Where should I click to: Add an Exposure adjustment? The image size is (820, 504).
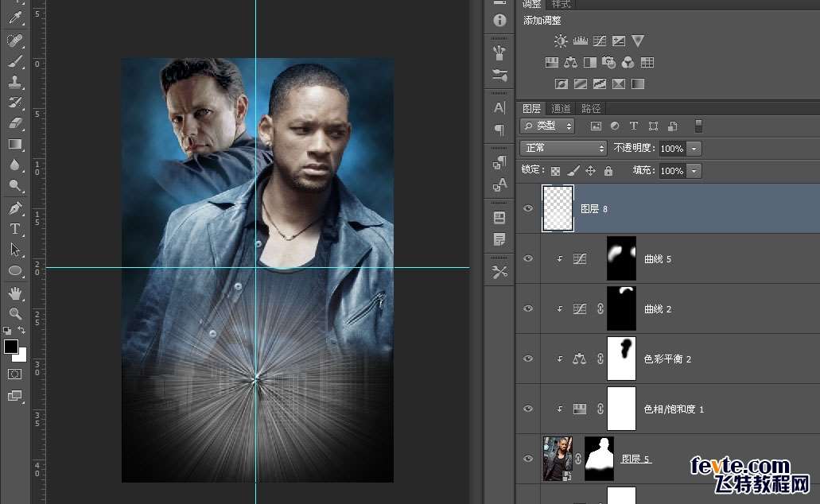coord(619,41)
